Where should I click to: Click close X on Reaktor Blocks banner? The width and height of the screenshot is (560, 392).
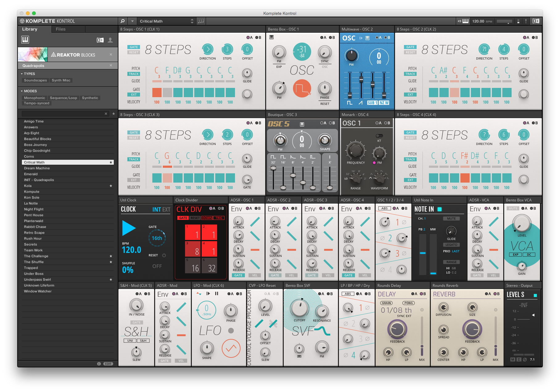coord(111,55)
